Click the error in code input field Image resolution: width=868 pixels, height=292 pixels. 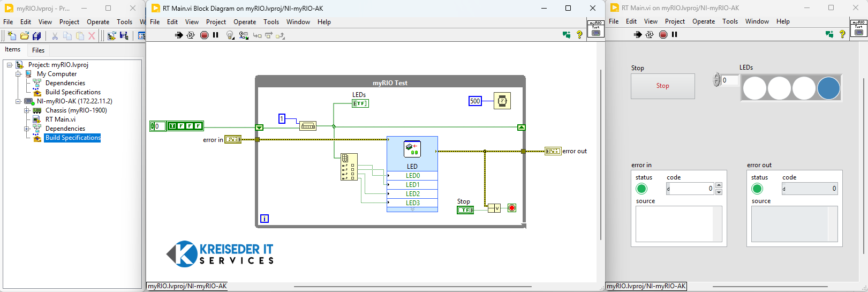click(691, 189)
